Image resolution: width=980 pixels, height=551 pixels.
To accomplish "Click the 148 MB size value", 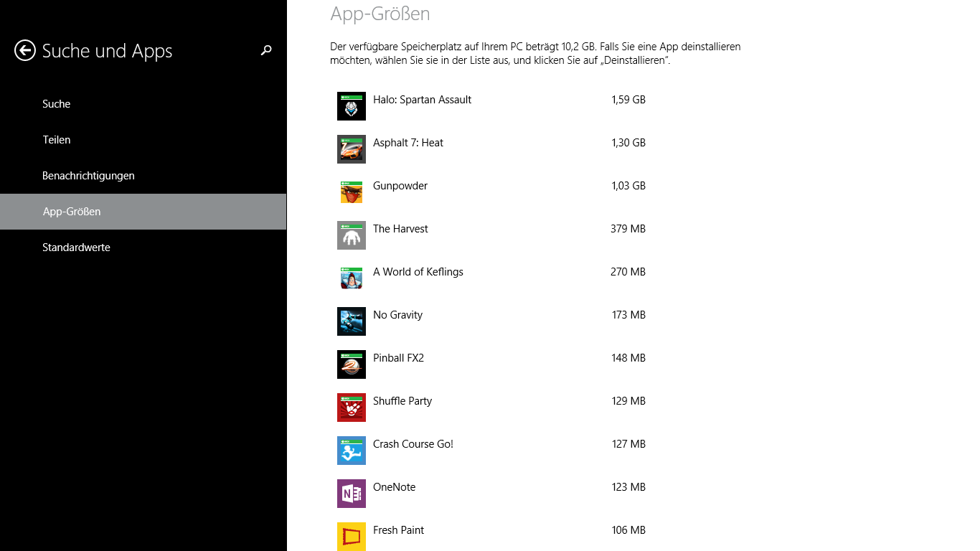I will (628, 358).
